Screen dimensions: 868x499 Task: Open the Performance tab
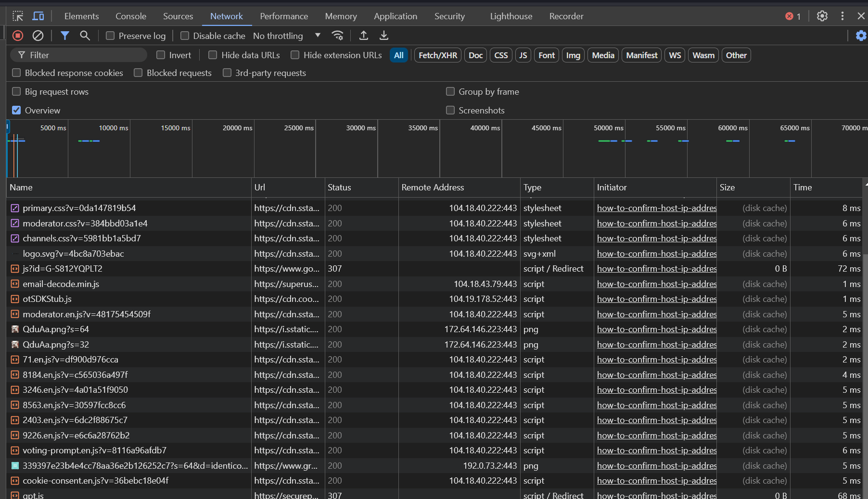pos(284,16)
